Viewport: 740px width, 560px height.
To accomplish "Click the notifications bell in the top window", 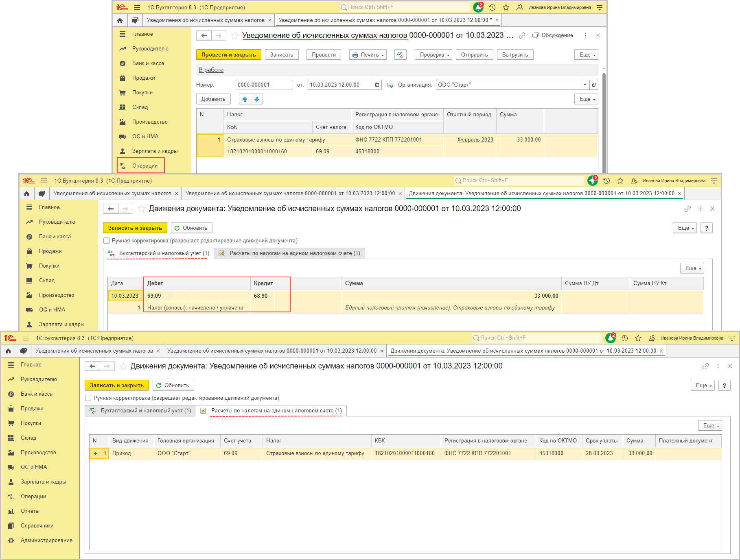I will pyautogui.click(x=478, y=7).
